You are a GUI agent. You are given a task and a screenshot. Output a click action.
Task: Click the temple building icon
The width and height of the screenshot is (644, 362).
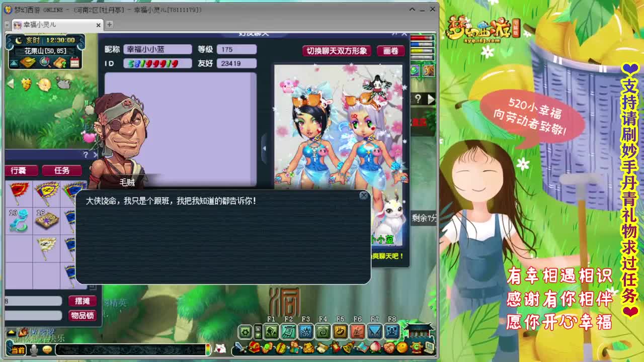(419, 330)
